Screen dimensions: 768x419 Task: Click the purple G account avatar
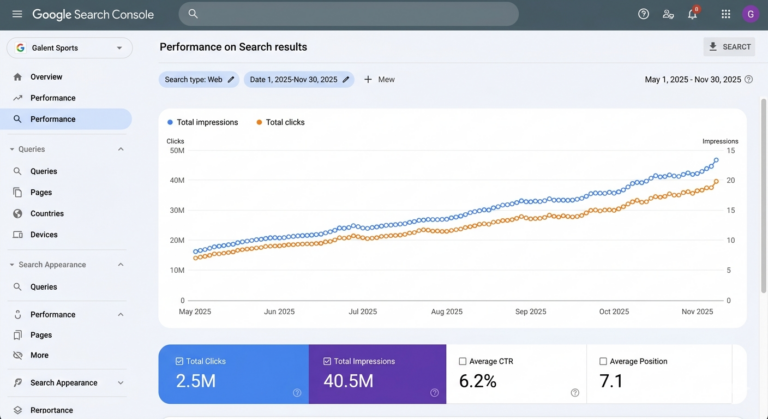750,14
